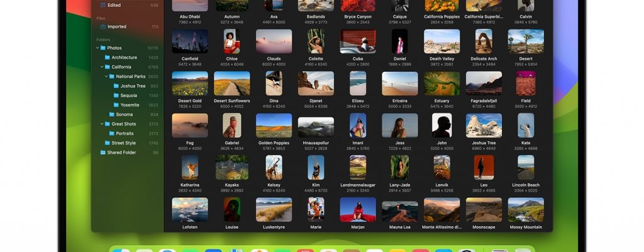644x252 pixels.
Task: Click the Joshua Tree folder icon in sidebar
Action: tap(116, 86)
